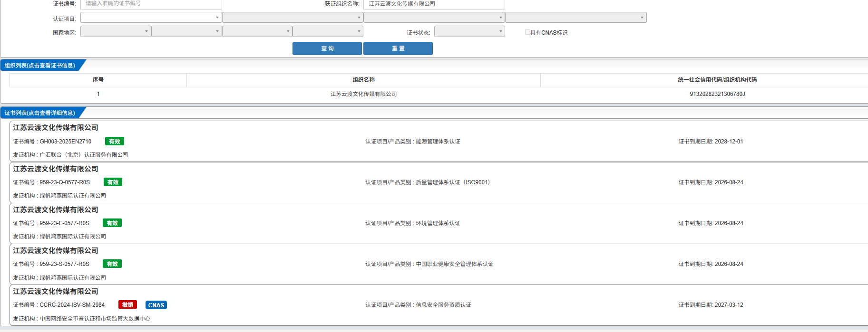Click issuer 中国网络安全审查认证和市场监管大数据中心
Viewport: 868px width, 332px height.
[95, 319]
